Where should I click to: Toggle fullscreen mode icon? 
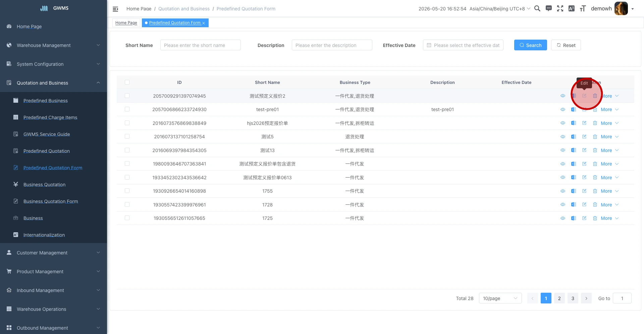click(x=560, y=8)
